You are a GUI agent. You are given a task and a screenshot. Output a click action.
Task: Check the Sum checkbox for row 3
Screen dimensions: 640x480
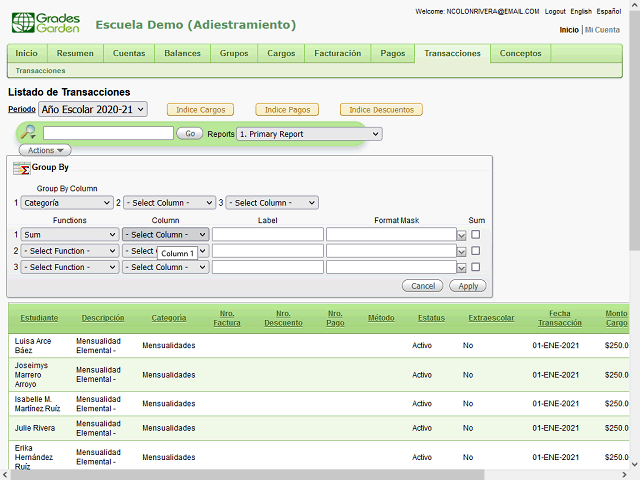(476, 267)
